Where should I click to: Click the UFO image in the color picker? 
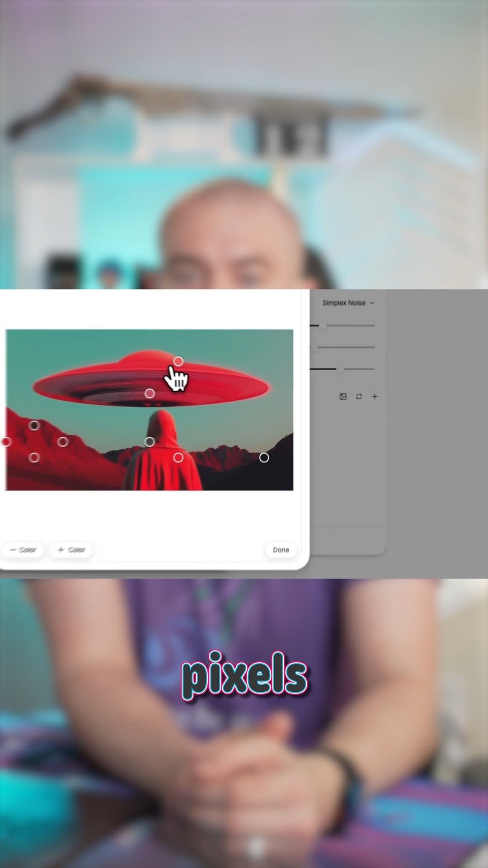[150, 410]
